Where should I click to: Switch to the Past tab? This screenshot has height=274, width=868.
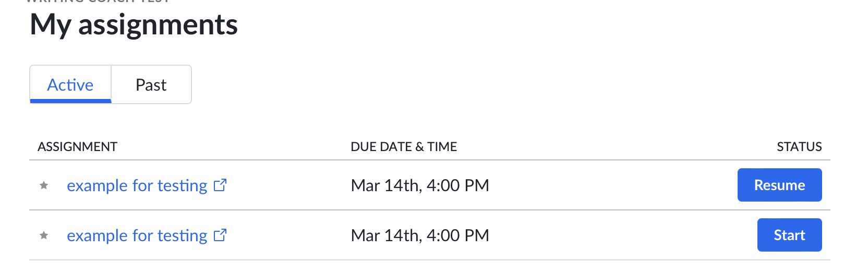pyautogui.click(x=151, y=84)
